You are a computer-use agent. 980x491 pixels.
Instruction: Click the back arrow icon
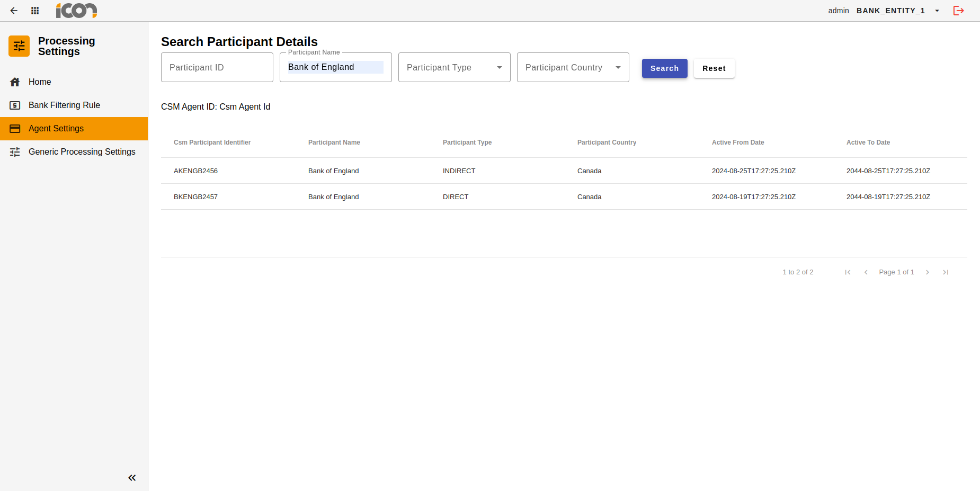(x=14, y=11)
